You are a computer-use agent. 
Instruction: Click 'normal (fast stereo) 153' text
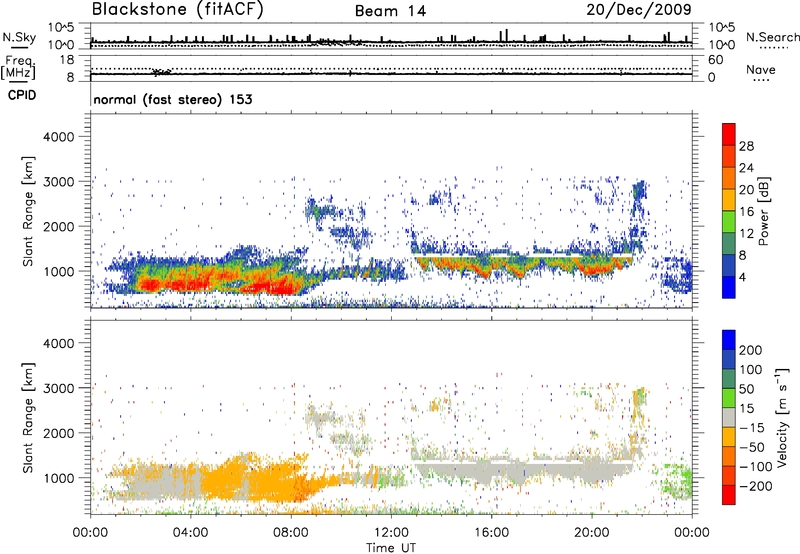pyautogui.click(x=173, y=99)
